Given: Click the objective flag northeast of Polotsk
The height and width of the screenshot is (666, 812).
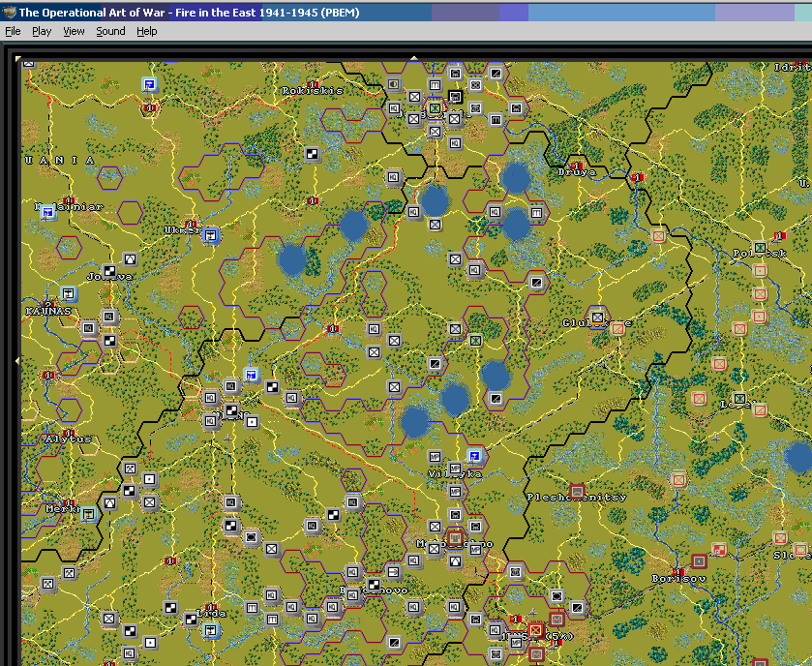Looking at the screenshot, I should [780, 235].
